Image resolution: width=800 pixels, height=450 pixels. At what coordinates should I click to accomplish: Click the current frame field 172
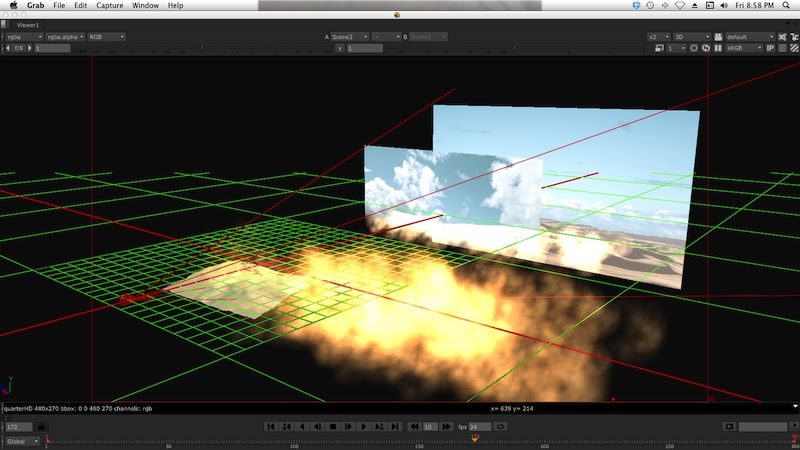pos(19,427)
